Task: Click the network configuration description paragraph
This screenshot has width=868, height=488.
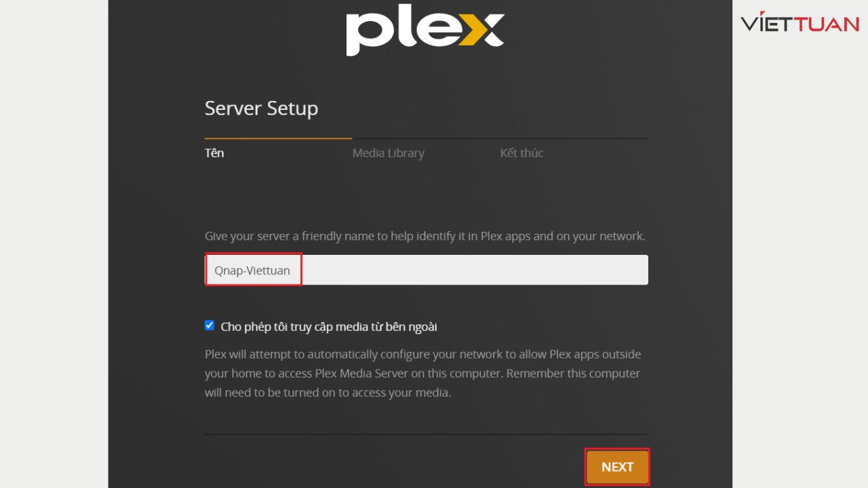Action: coord(422,373)
